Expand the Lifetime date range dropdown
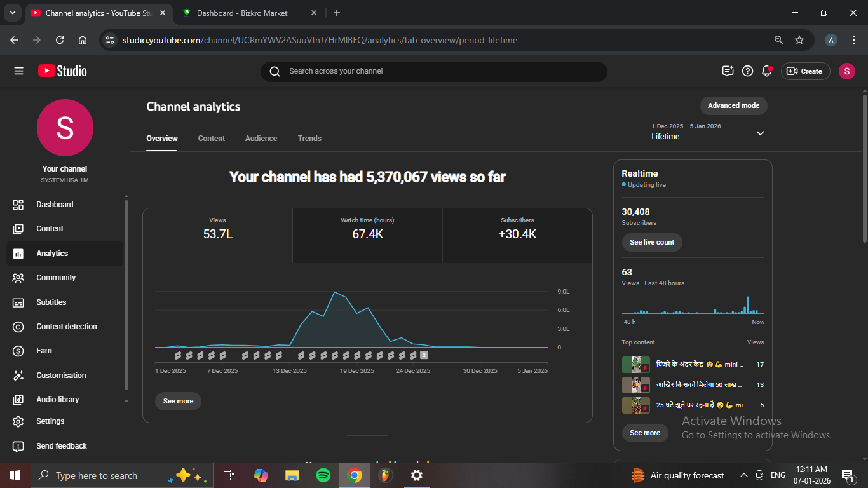The image size is (868, 488). (760, 133)
